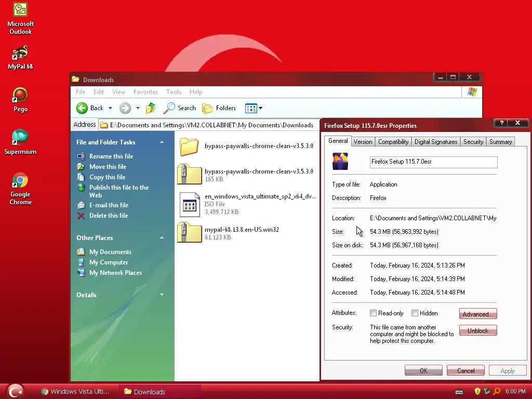
Task: Open the View menu
Action: click(x=118, y=92)
